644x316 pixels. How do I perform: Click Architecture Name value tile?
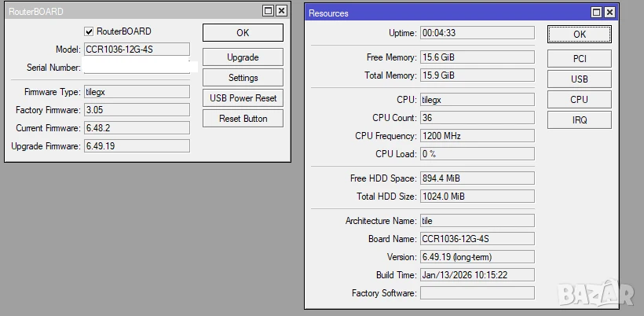(478, 221)
